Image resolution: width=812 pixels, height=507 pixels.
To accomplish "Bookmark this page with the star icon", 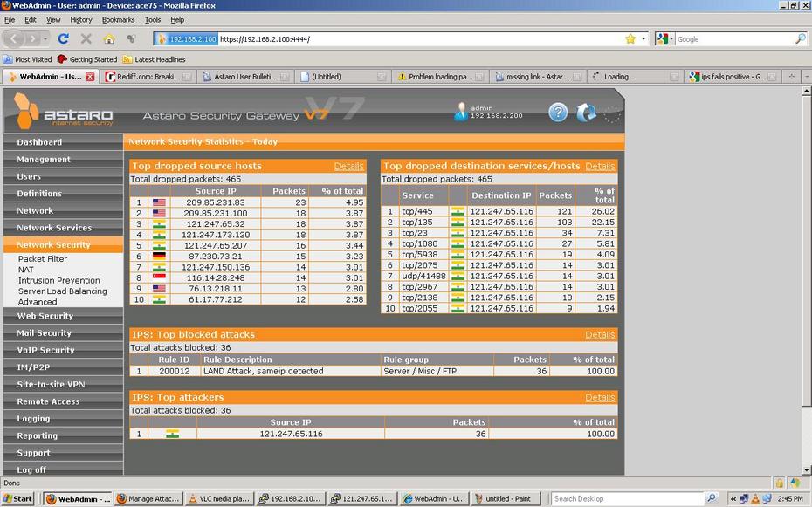I will [x=630, y=38].
